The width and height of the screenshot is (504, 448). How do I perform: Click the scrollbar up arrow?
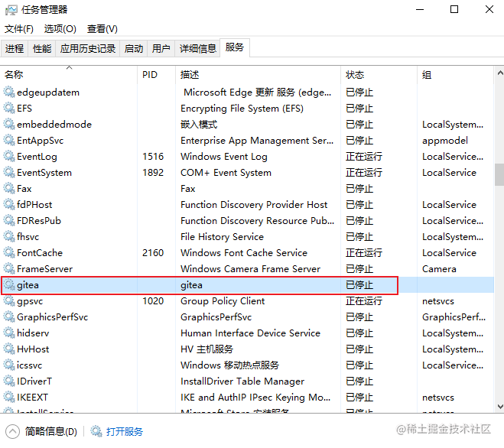500,73
